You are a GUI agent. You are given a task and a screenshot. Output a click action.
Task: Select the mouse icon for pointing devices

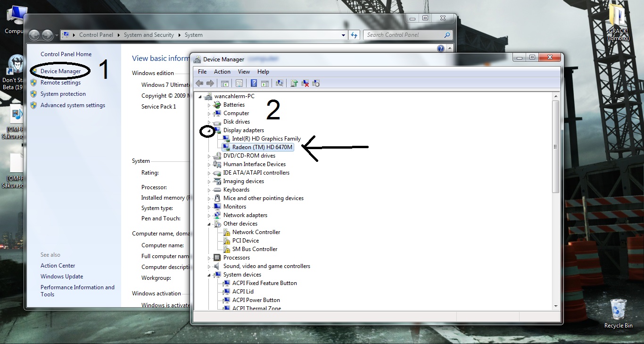[x=217, y=198]
